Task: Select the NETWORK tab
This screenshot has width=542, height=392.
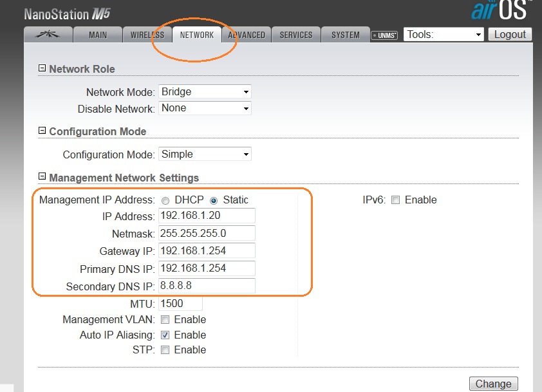Action: click(197, 35)
